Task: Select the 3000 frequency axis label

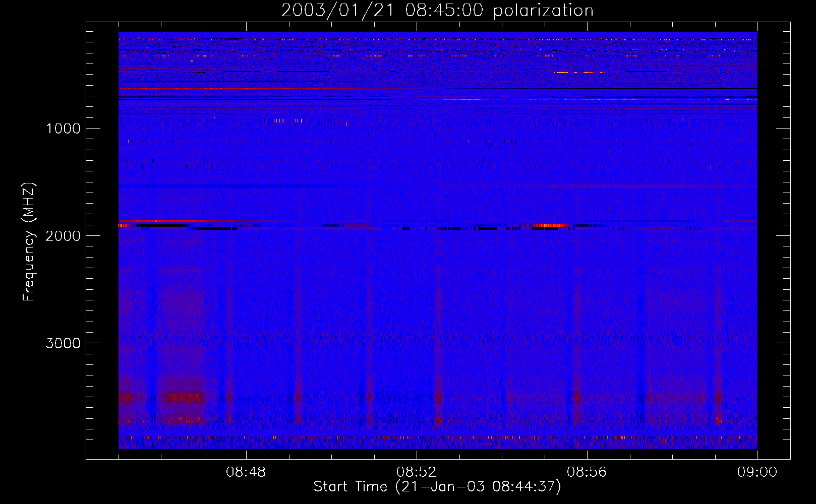Action: coord(63,343)
